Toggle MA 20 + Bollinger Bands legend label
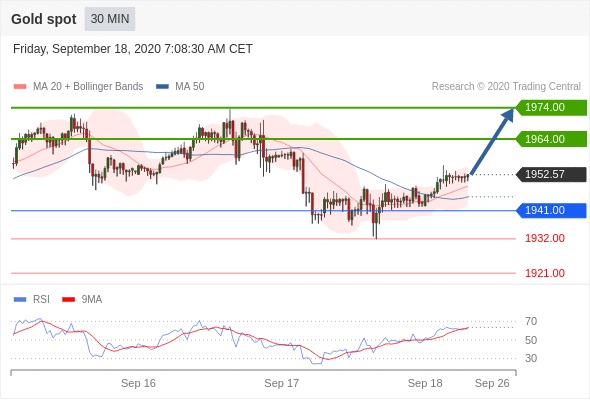The height and width of the screenshot is (400, 590). pyautogui.click(x=88, y=87)
